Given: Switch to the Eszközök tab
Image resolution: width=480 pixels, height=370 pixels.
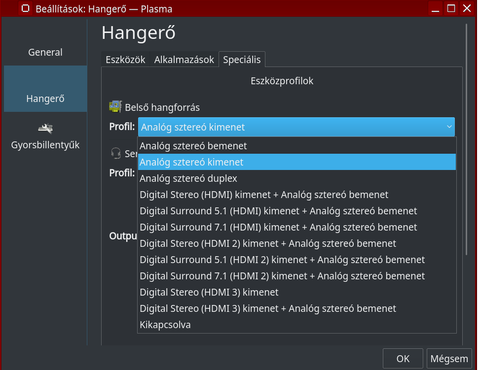Looking at the screenshot, I should click(125, 60).
